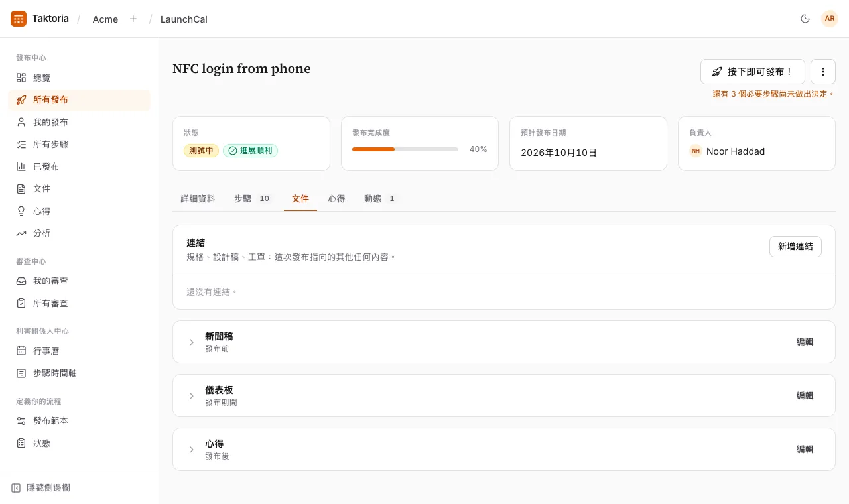Viewport: 849px width, 504px height.
Task: Select 所有步驟 in the sidebar
Action: click(x=80, y=145)
